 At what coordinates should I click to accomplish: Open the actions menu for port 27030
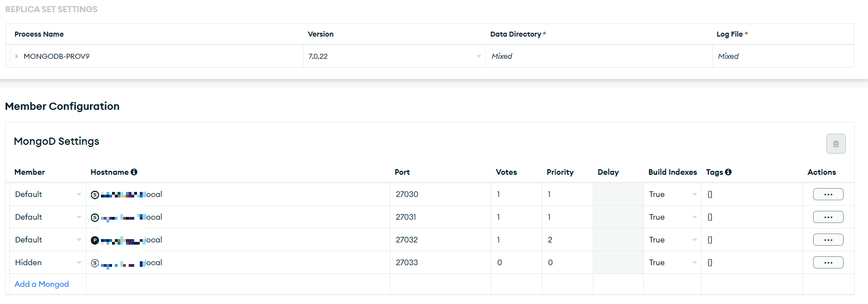828,194
